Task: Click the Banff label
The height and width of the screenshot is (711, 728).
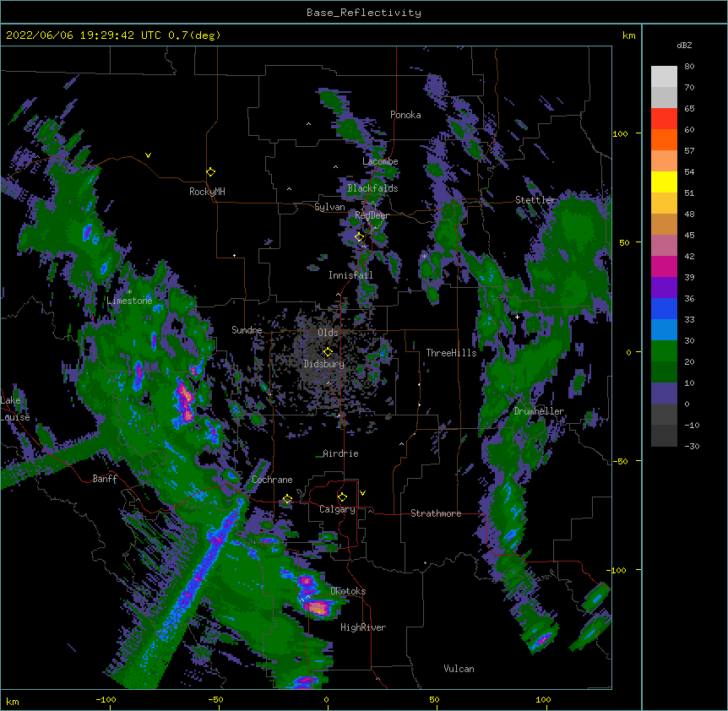Action: 105,479
